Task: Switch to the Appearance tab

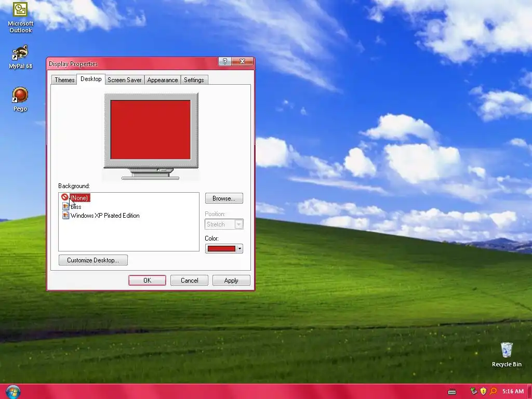Action: point(163,80)
